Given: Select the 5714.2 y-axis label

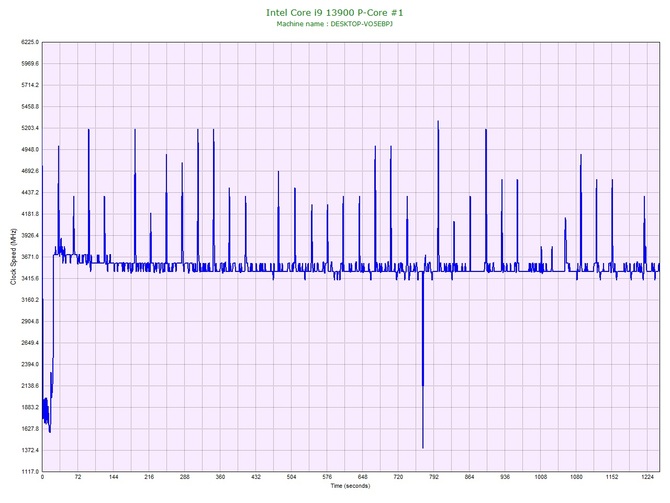Looking at the screenshot, I should click(x=30, y=85).
